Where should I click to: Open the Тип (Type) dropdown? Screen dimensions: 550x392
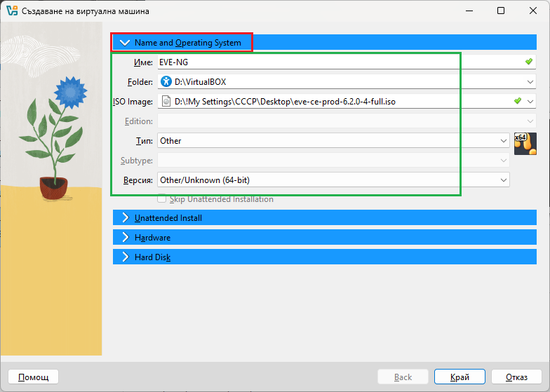(333, 140)
